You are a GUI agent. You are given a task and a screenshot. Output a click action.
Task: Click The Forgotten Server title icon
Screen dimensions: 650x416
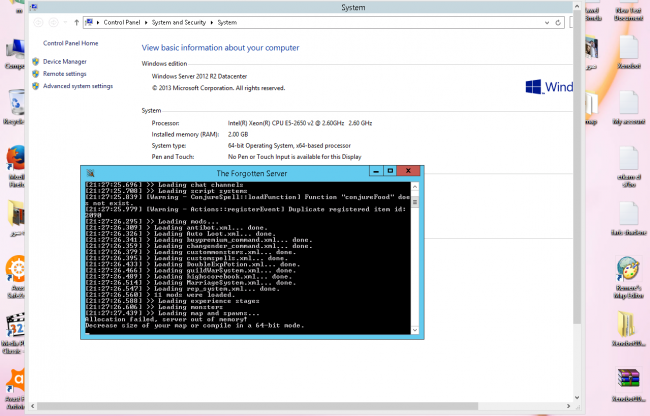click(x=90, y=173)
